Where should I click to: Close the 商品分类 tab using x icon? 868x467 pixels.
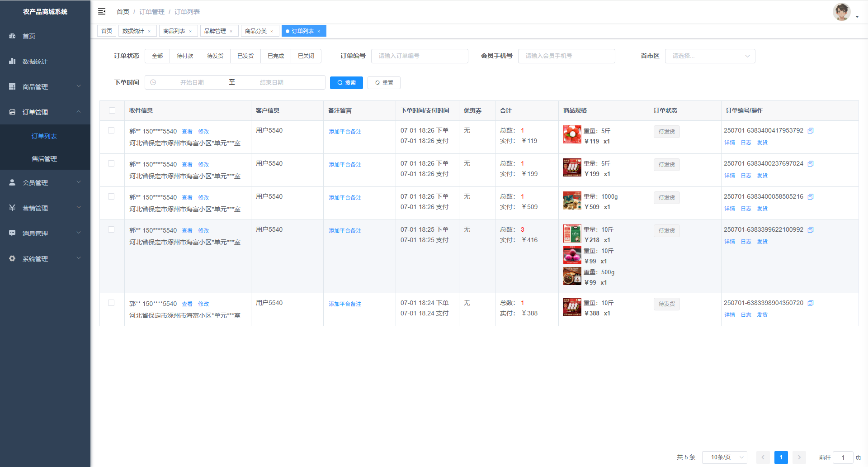[x=272, y=31]
